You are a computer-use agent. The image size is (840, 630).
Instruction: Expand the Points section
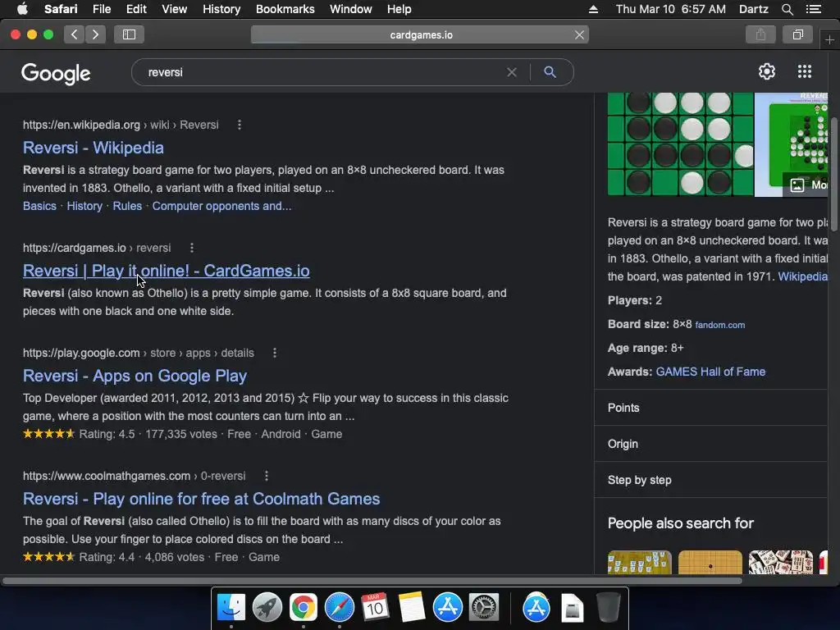click(711, 408)
